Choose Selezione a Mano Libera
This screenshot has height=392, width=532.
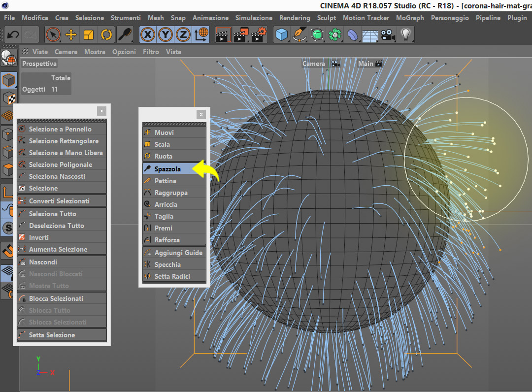(62, 153)
